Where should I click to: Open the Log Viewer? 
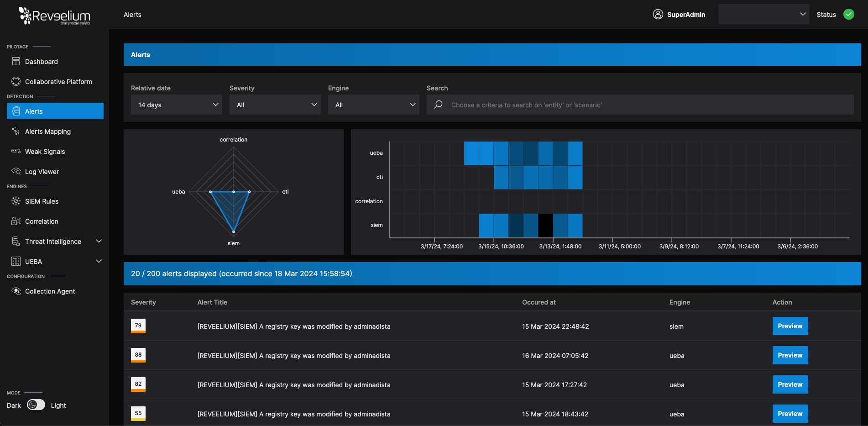point(42,171)
